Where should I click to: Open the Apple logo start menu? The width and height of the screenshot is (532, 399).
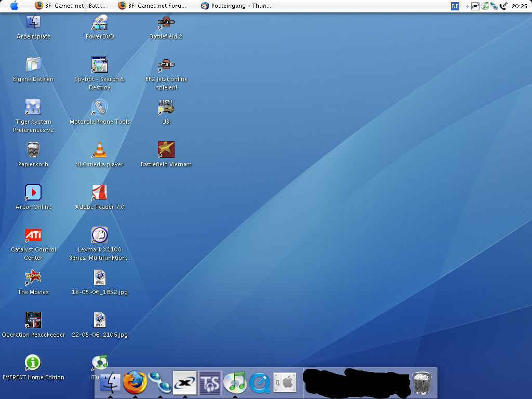click(x=14, y=6)
